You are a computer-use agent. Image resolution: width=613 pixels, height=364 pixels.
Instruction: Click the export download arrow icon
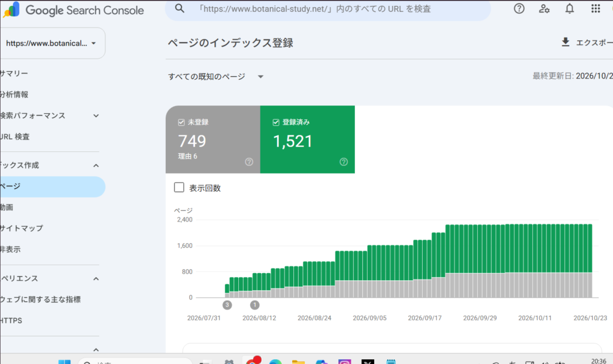565,43
